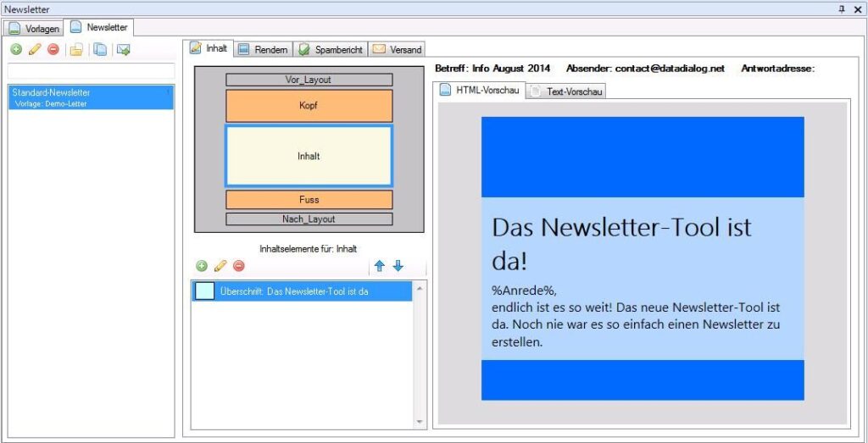Click the send mail icon in newsletter toolbar
Image resolution: width=868 pixels, height=443 pixels.
[x=124, y=50]
